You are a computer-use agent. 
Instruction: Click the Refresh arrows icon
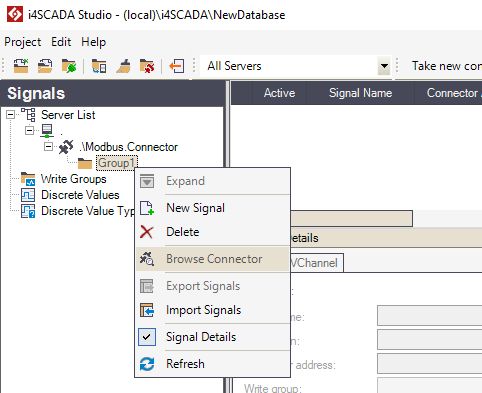[x=147, y=364]
